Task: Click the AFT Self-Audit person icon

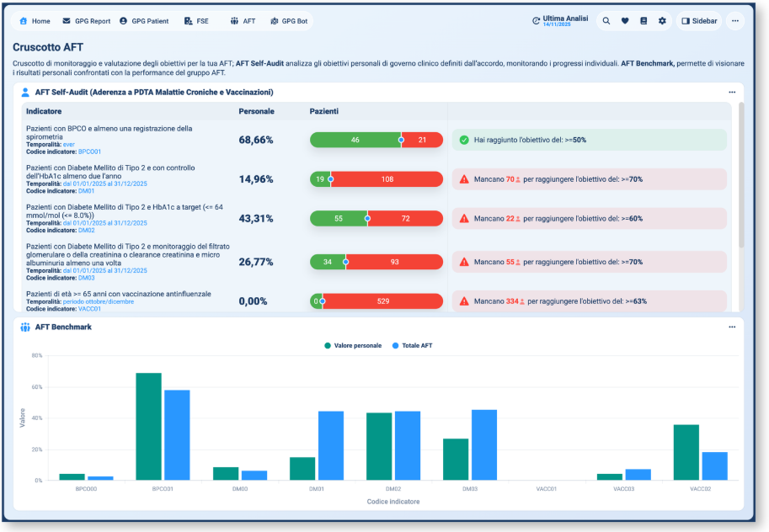Action: coord(25,93)
